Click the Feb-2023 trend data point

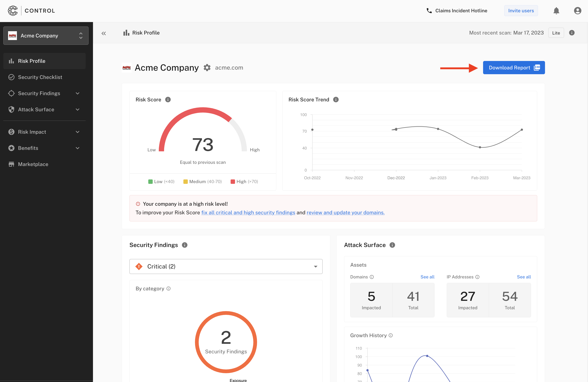tap(480, 147)
